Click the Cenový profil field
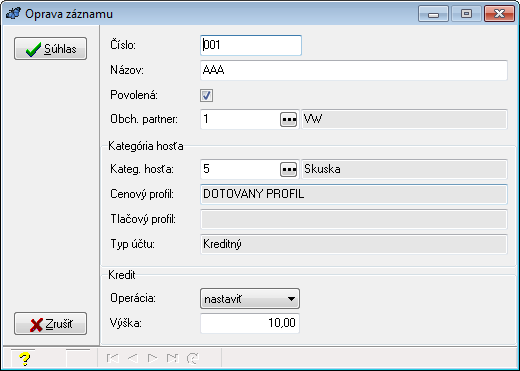 click(x=354, y=194)
